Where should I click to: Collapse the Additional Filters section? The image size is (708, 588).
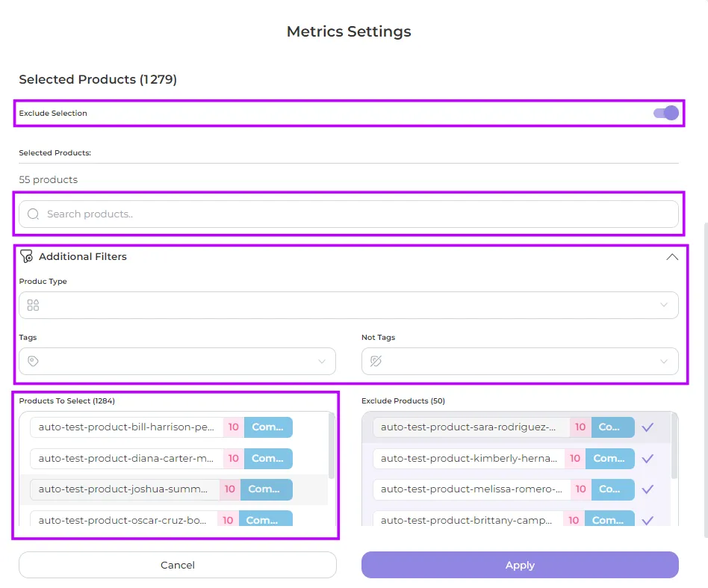pyautogui.click(x=672, y=256)
